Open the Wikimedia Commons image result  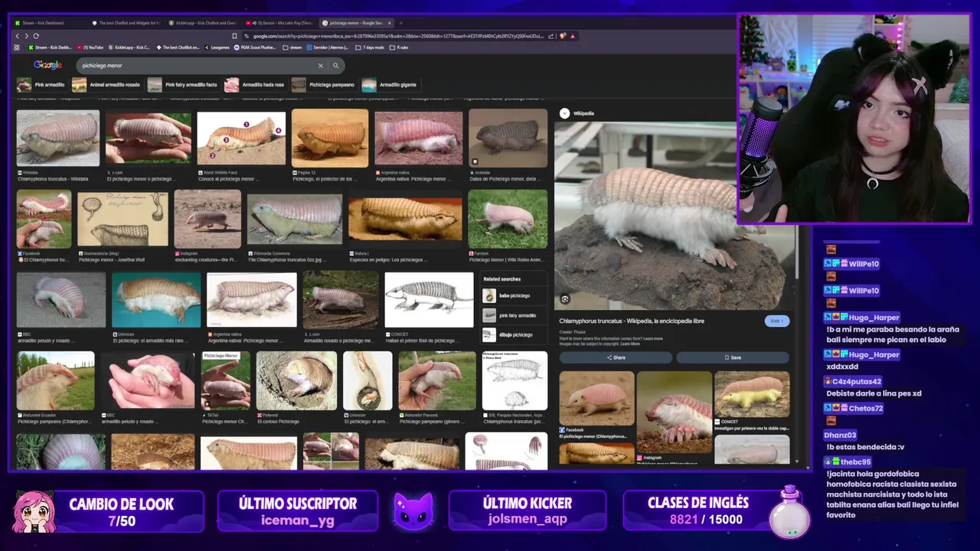click(295, 219)
